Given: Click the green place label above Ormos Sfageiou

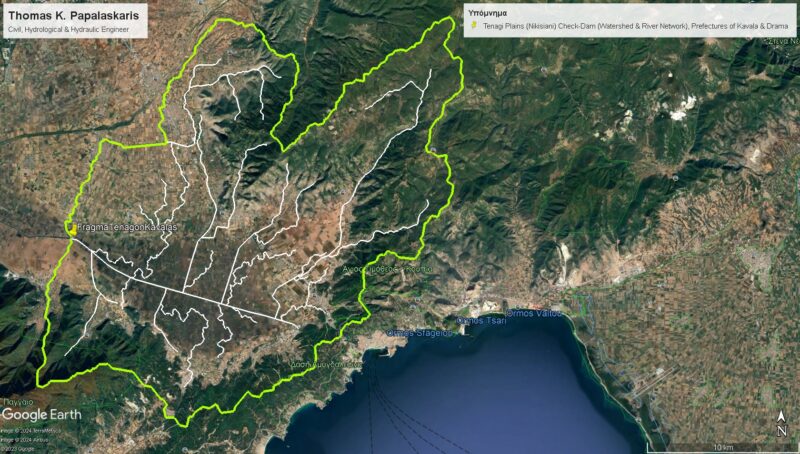Looking at the screenshot, I should pos(388,268).
